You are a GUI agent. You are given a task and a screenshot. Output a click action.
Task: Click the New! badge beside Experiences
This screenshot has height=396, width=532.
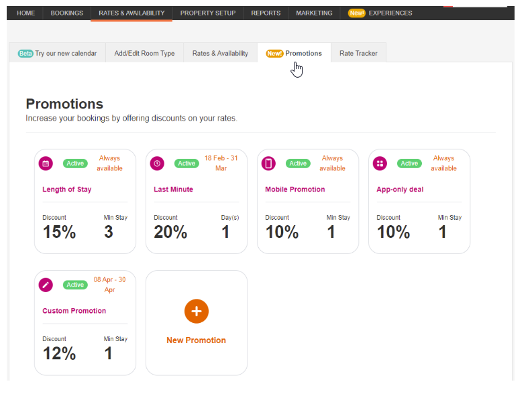click(357, 13)
